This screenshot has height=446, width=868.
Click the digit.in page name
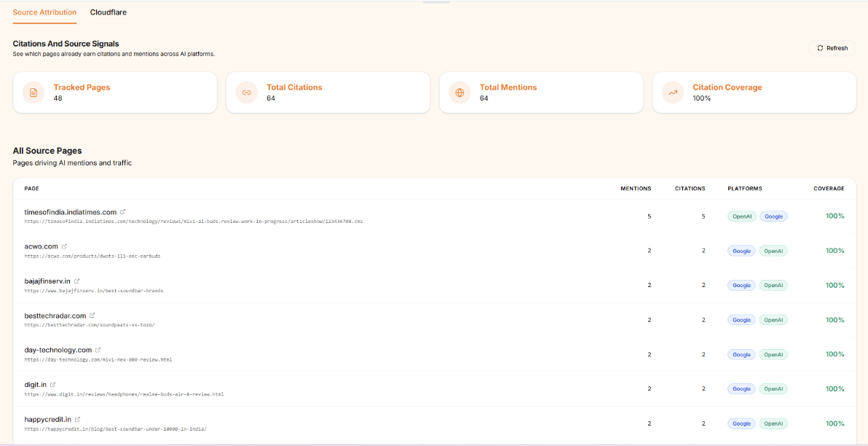tap(36, 385)
